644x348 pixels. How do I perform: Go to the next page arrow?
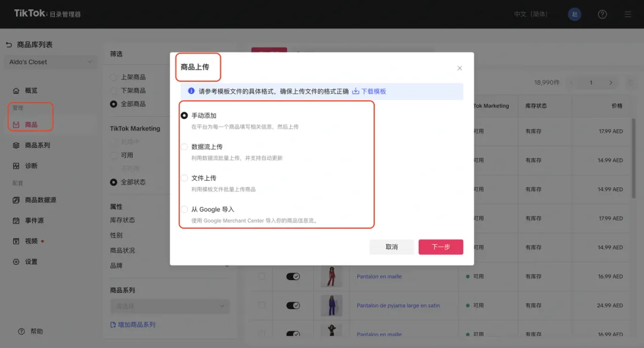pos(611,82)
